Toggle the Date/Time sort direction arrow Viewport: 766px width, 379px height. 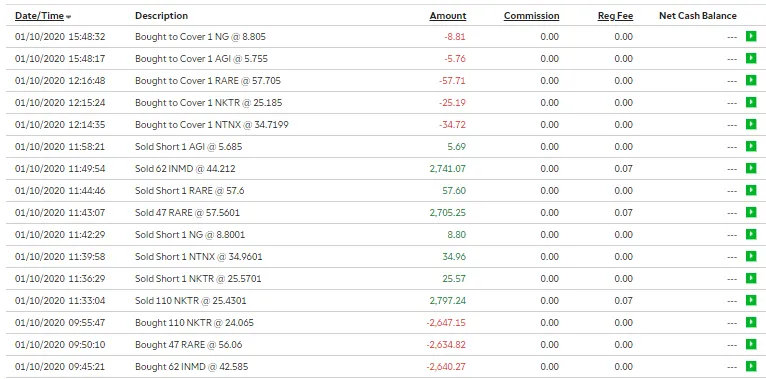coord(68,17)
